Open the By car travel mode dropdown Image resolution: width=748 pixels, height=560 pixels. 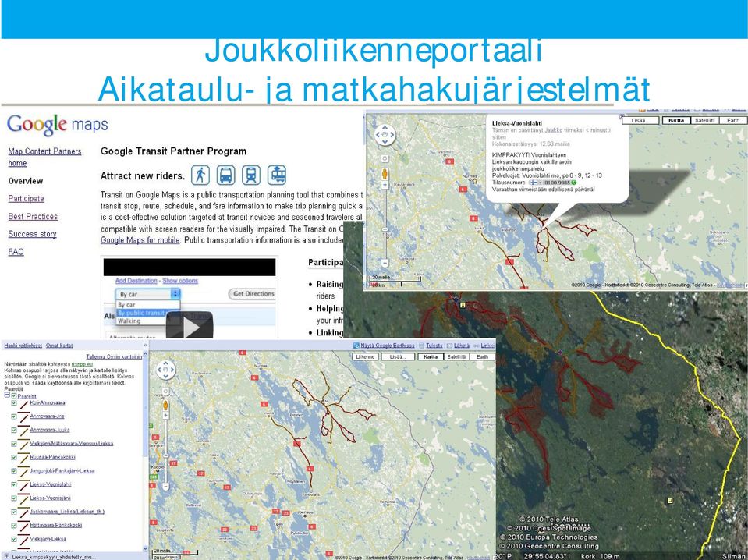[x=148, y=294]
